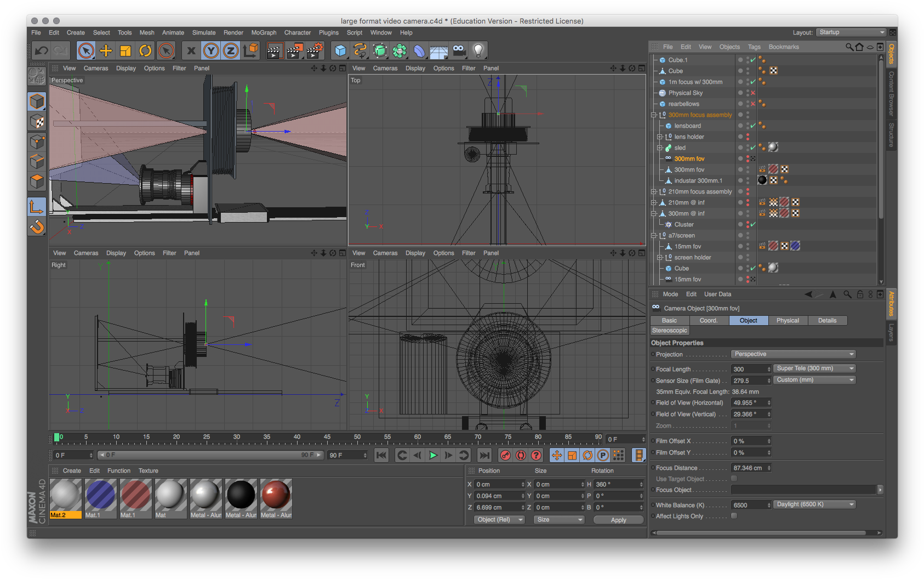The width and height of the screenshot is (924, 579).
Task: Click the Render to Picture Viewer icon
Action: [295, 51]
